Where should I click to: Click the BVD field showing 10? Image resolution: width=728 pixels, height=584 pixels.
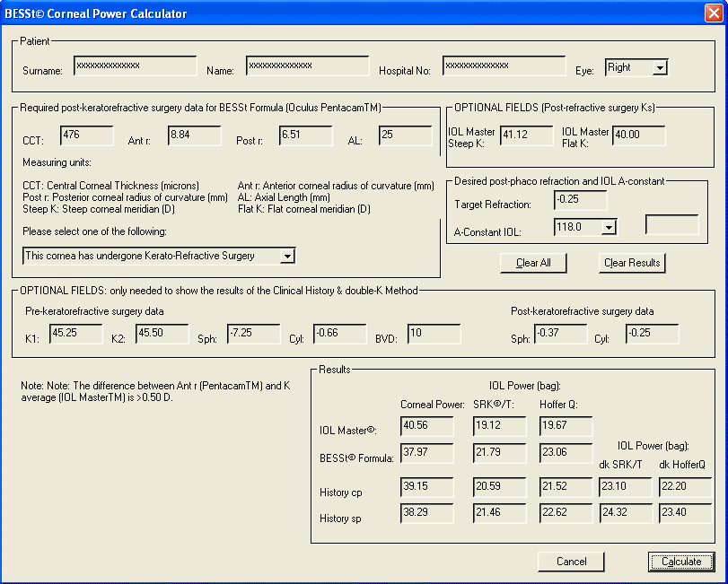[x=434, y=334]
